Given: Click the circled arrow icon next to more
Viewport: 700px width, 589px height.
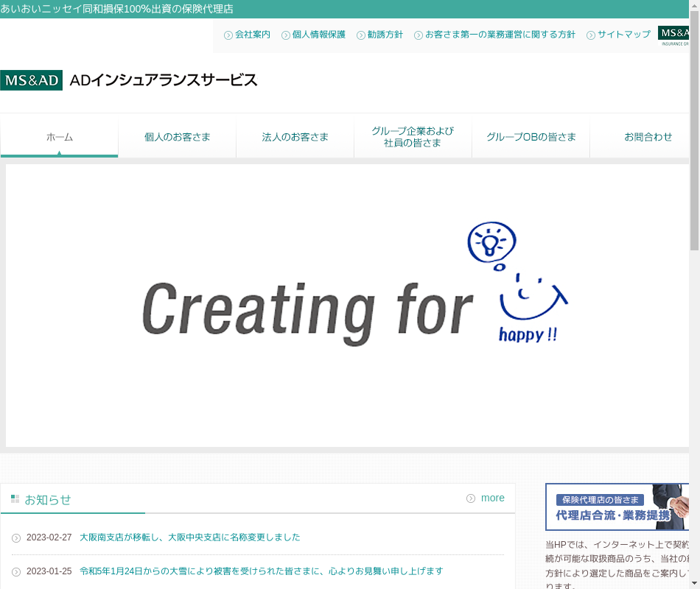Looking at the screenshot, I should (x=471, y=498).
